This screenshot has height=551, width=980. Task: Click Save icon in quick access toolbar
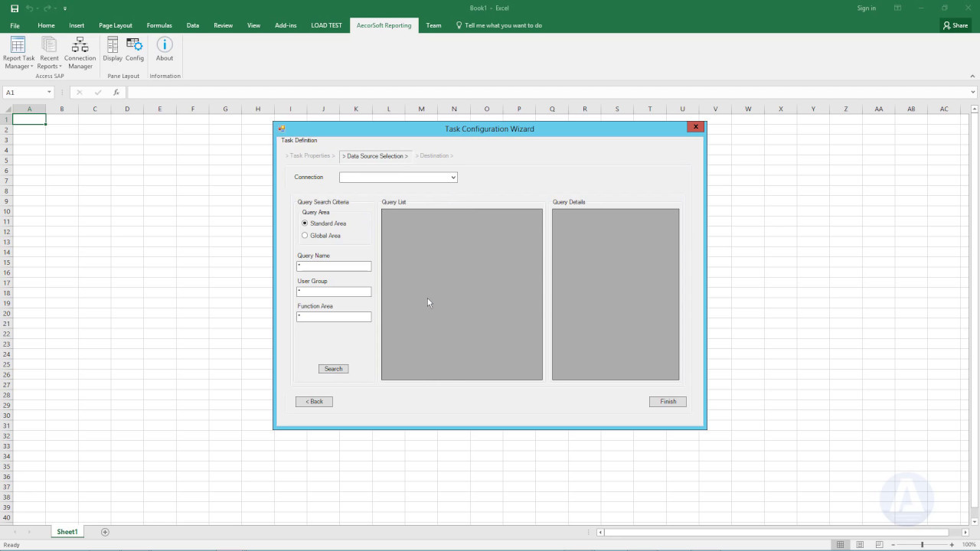click(15, 8)
